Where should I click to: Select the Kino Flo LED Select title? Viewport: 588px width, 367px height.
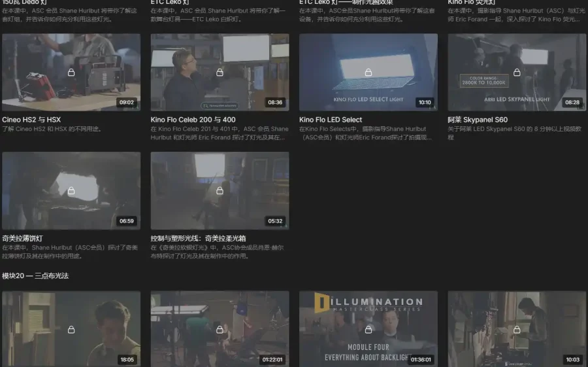click(331, 120)
